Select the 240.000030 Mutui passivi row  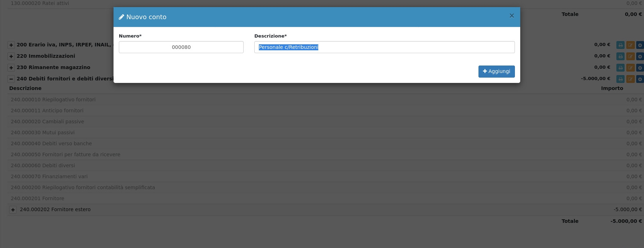pos(43,133)
